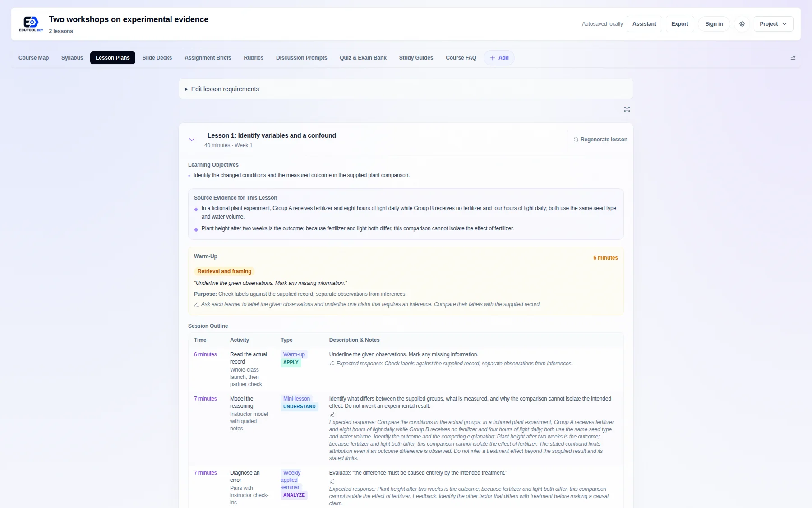Open Quiz & Exam Bank tab
The width and height of the screenshot is (812, 508).
coord(363,58)
